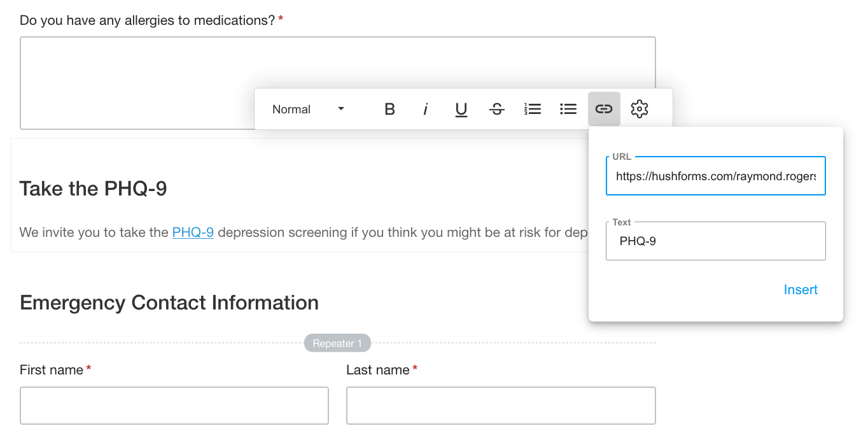Click the Last name input box
This screenshot has height=447, width=868.
click(500, 406)
